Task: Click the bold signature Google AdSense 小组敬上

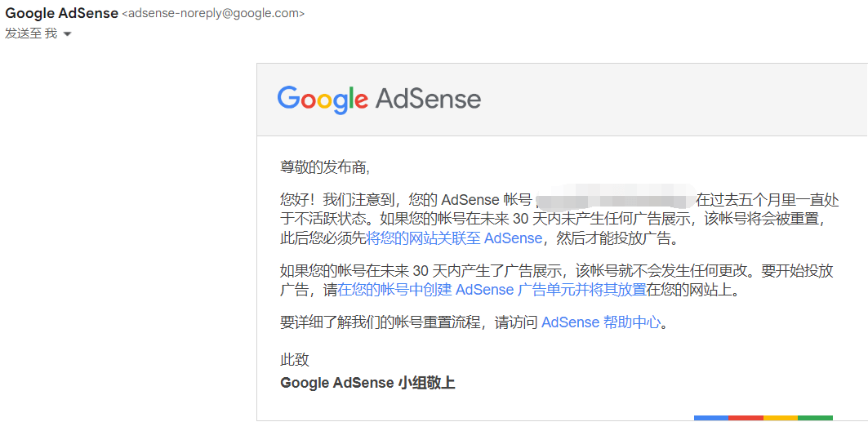Action: click(x=367, y=383)
